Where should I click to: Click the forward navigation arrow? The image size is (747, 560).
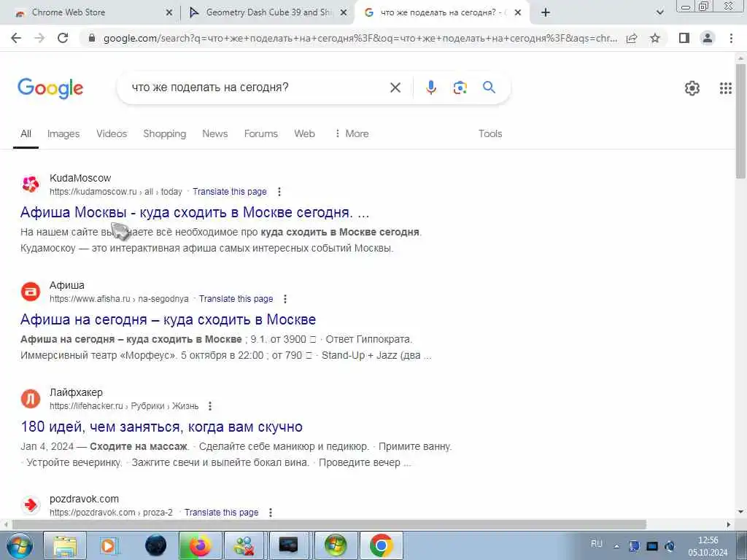39,38
